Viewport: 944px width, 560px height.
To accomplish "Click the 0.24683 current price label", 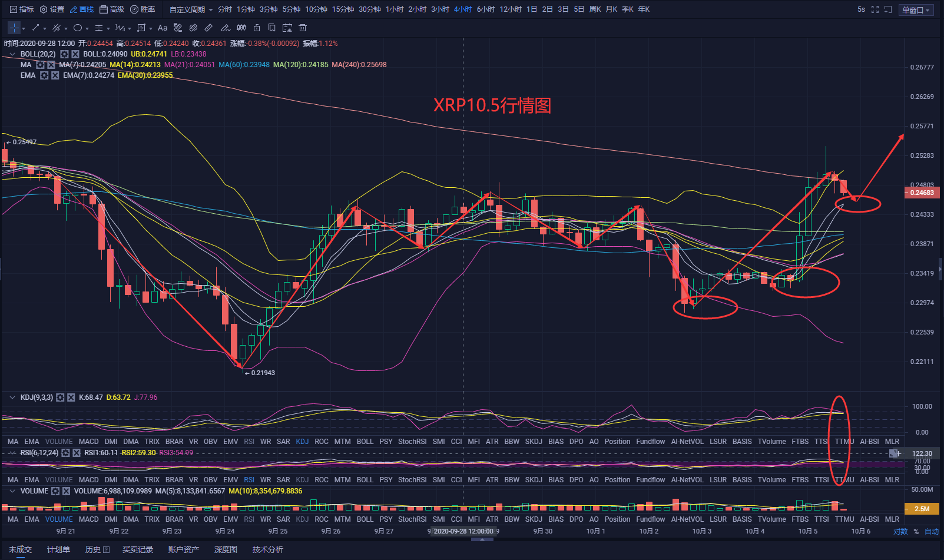I will [x=922, y=193].
